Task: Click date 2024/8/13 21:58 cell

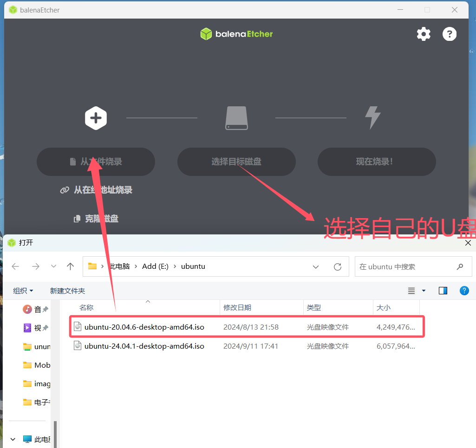Action: [x=251, y=327]
